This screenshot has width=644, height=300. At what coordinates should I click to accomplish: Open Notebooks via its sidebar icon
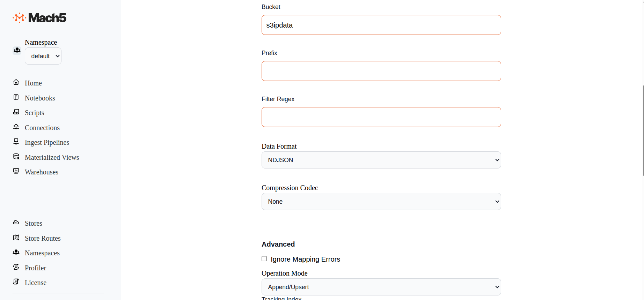[16, 97]
